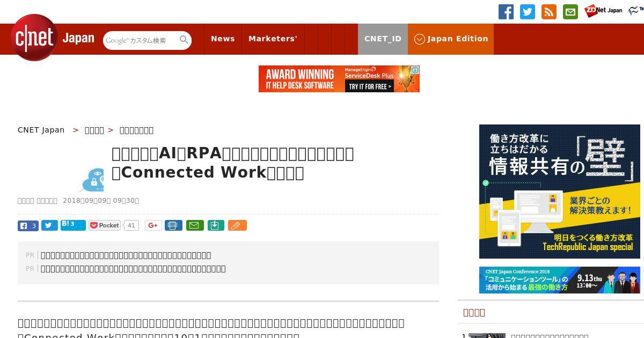Click the orange clip icon

click(x=237, y=225)
